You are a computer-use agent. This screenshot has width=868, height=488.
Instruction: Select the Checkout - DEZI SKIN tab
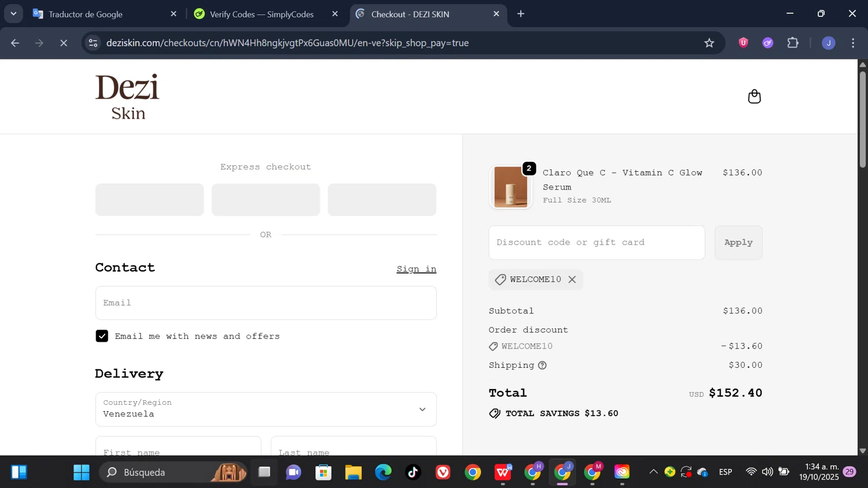click(x=428, y=14)
